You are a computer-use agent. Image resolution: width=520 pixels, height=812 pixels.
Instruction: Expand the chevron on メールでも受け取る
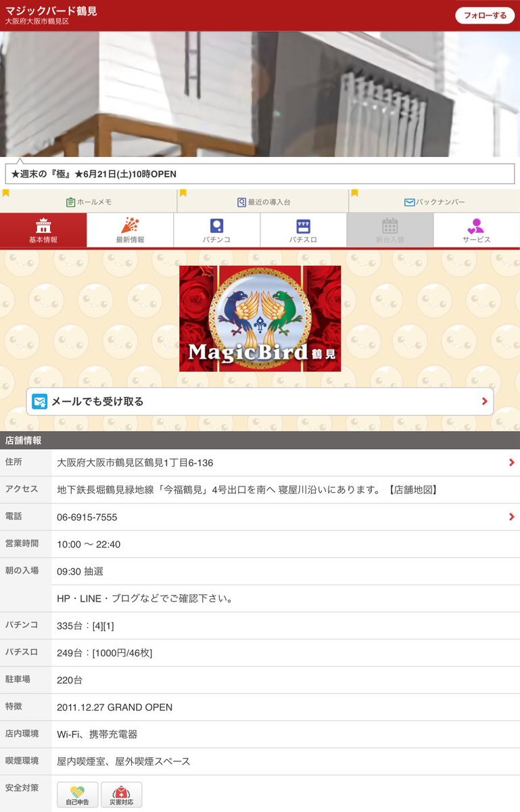pos(484,401)
